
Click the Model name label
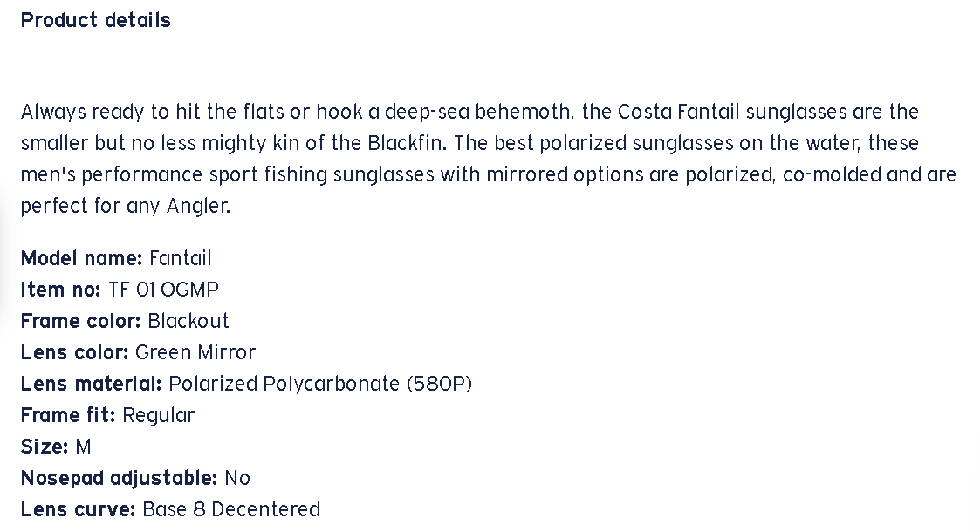[x=81, y=258]
